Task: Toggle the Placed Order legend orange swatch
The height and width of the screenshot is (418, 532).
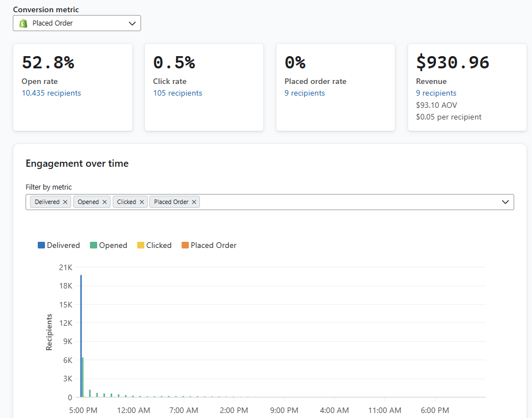Action: click(185, 245)
